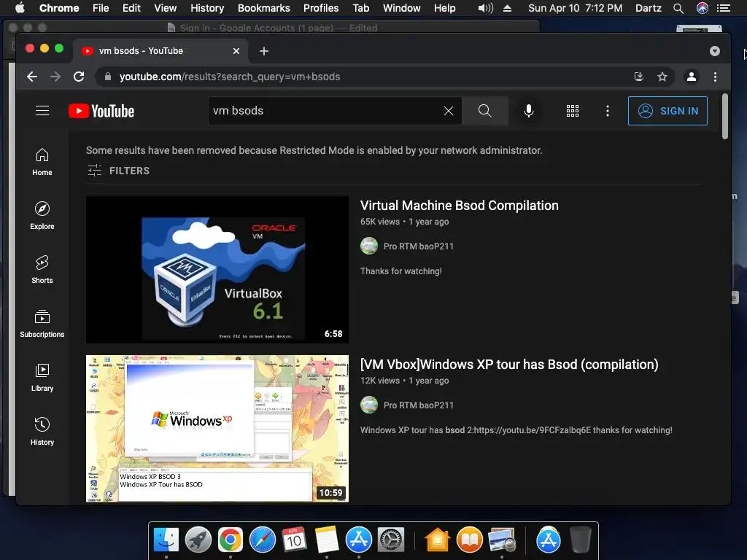The height and width of the screenshot is (560, 747).
Task: Click the YouTube logo
Action: tap(101, 111)
